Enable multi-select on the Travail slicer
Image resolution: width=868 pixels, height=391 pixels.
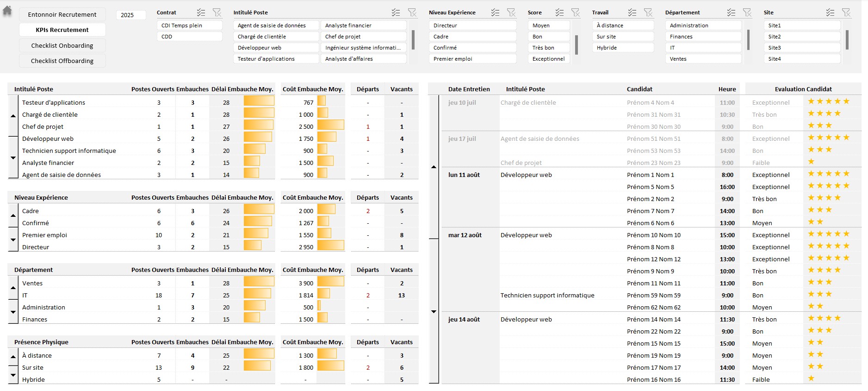coord(632,13)
